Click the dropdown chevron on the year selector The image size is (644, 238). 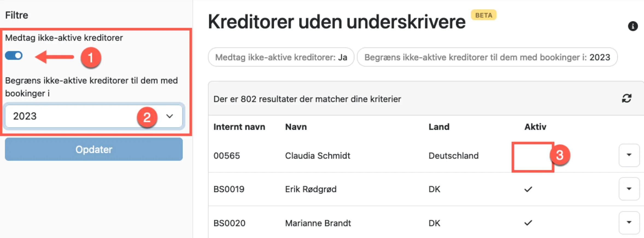169,116
